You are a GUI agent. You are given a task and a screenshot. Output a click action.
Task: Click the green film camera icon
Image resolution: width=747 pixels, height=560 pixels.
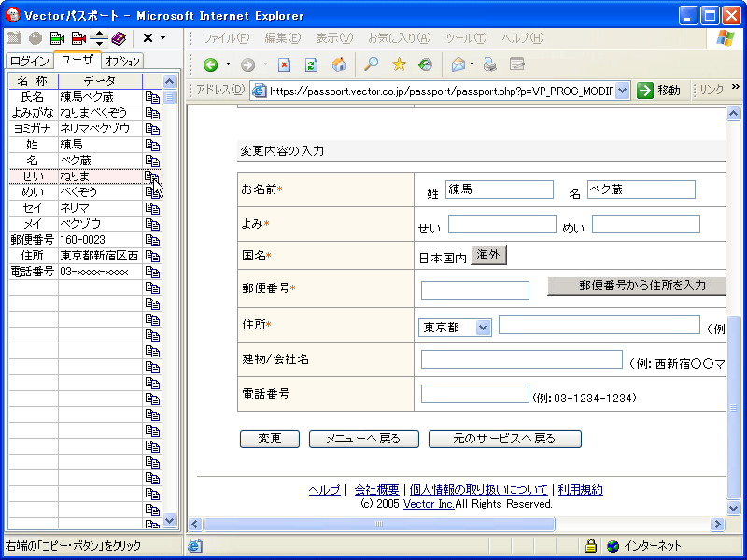point(57,38)
